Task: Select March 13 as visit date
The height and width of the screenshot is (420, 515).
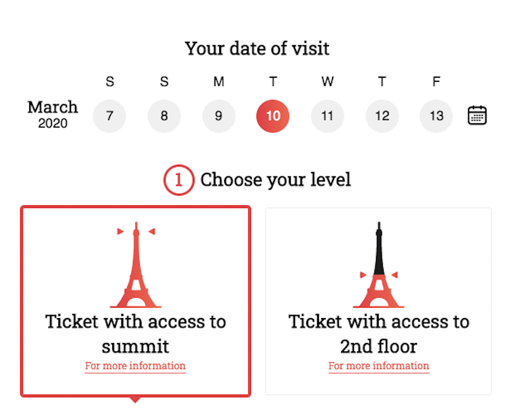Action: pyautogui.click(x=436, y=116)
